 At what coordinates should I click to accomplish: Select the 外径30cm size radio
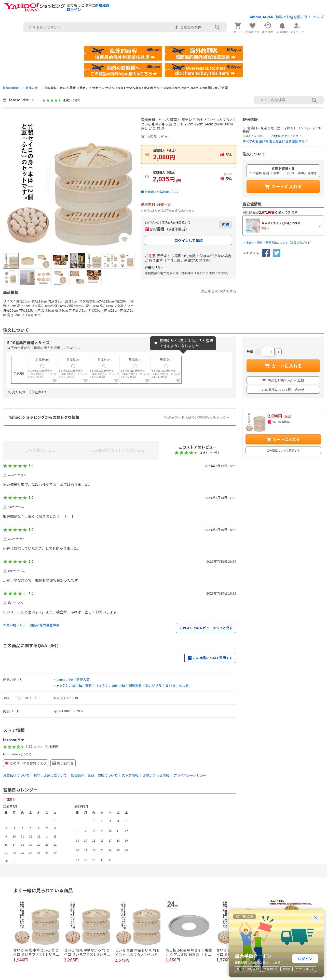pyautogui.click(x=166, y=366)
